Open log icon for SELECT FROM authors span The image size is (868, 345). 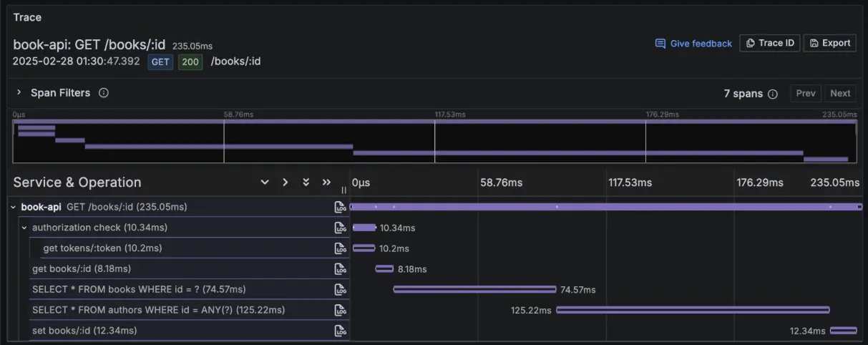tap(340, 310)
